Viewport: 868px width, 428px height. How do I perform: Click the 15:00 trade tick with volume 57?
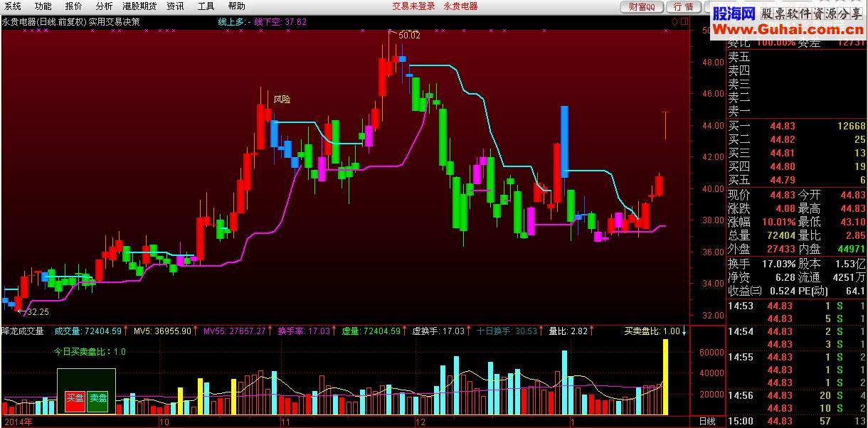[x=797, y=421]
